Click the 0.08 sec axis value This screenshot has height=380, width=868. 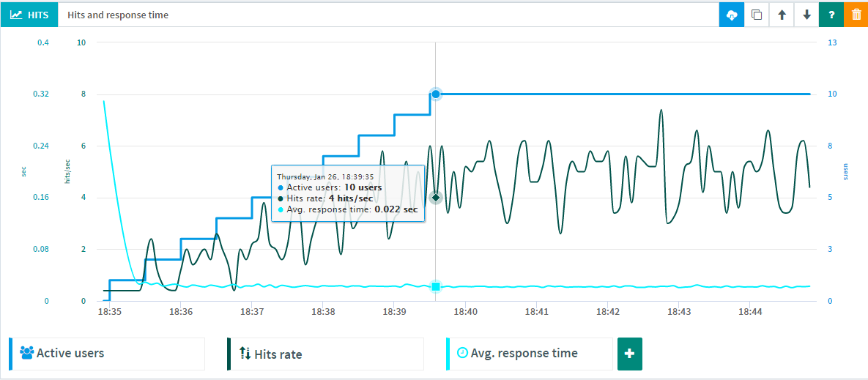[x=42, y=250]
